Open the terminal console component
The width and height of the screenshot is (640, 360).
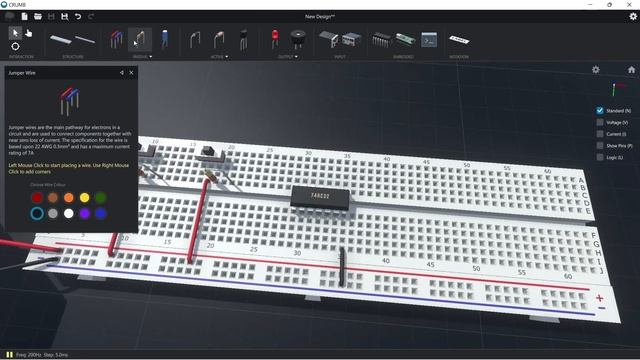[x=429, y=40]
